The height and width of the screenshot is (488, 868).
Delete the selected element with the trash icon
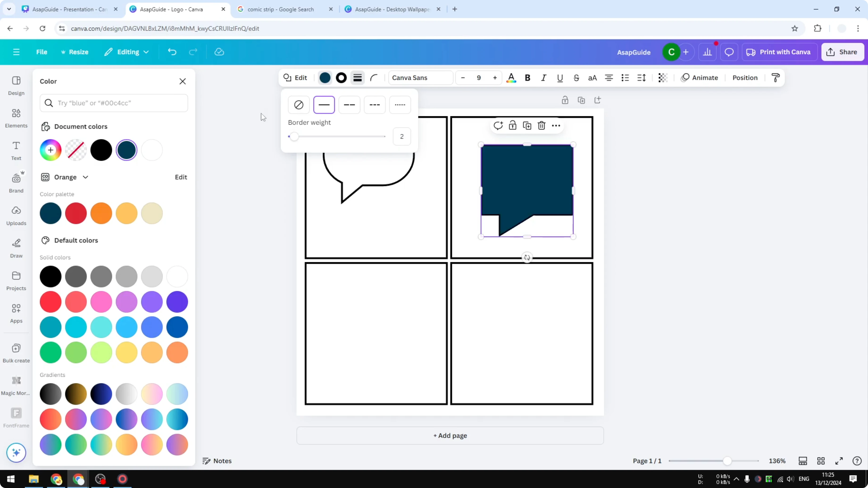coord(541,125)
